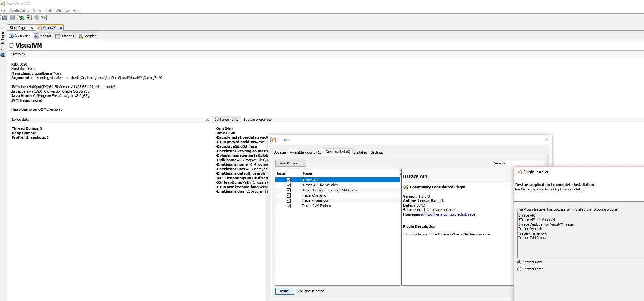Click the greyed-out Save toolbar icon
Screen dimensions: 644x301
(x=12, y=18)
